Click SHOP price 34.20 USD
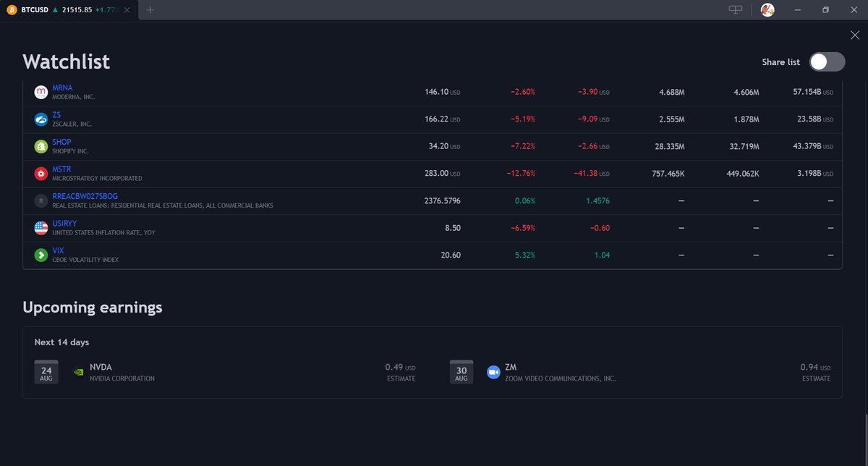Screen dimensions: 868x466 443,146
